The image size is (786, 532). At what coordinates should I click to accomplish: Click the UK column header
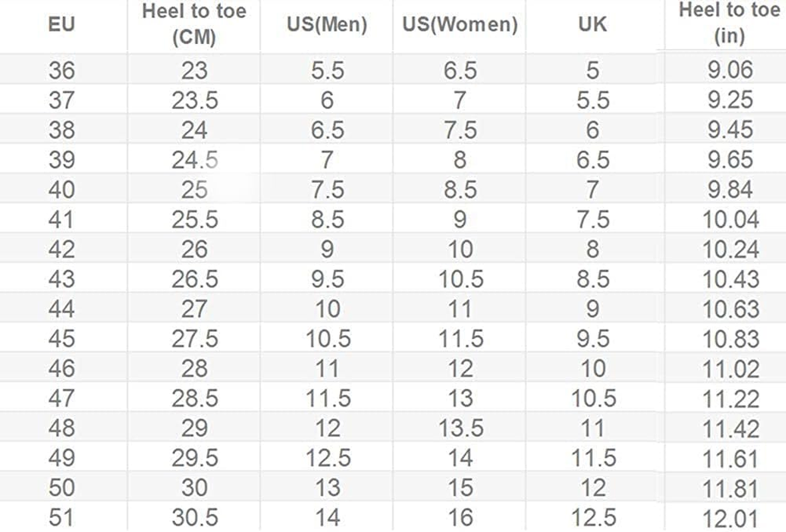click(593, 25)
